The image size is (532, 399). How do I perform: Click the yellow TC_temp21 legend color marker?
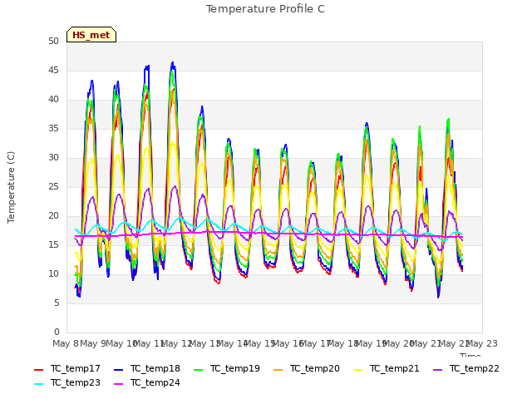click(357, 370)
